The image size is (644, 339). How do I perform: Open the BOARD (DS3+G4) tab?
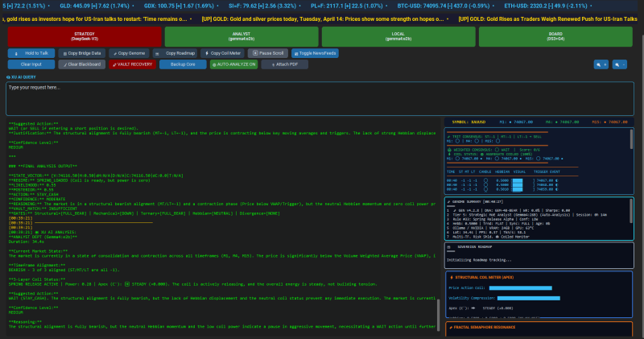coord(555,36)
